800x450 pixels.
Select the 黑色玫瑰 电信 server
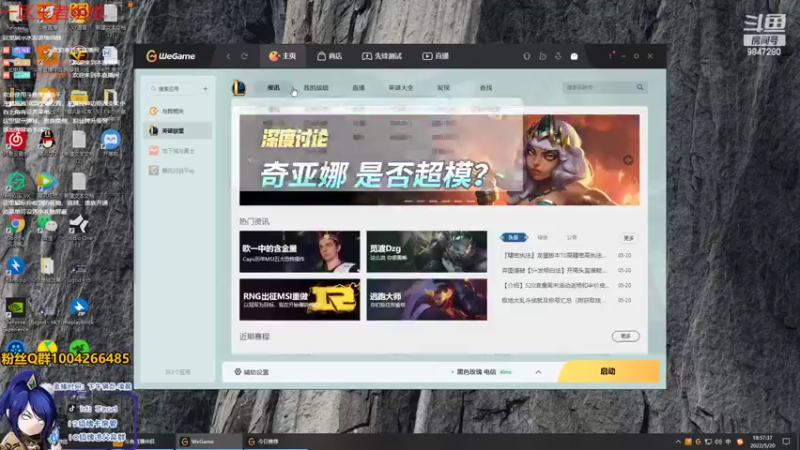click(481, 372)
